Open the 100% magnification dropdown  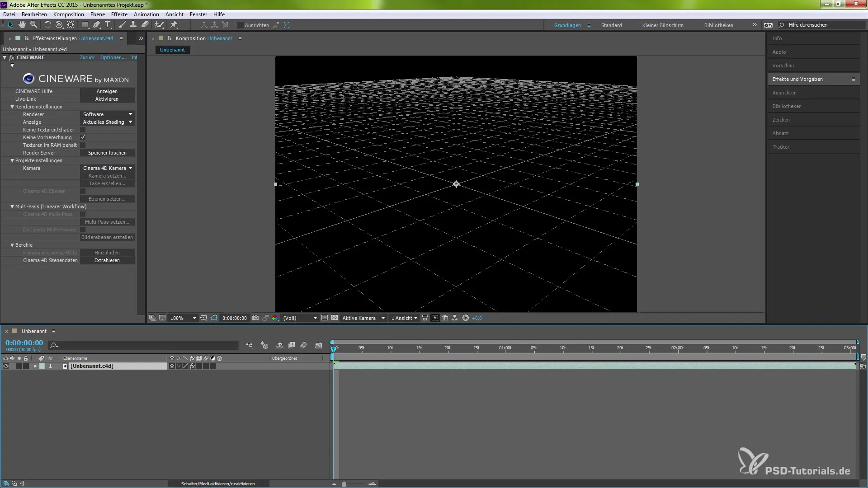coord(183,318)
